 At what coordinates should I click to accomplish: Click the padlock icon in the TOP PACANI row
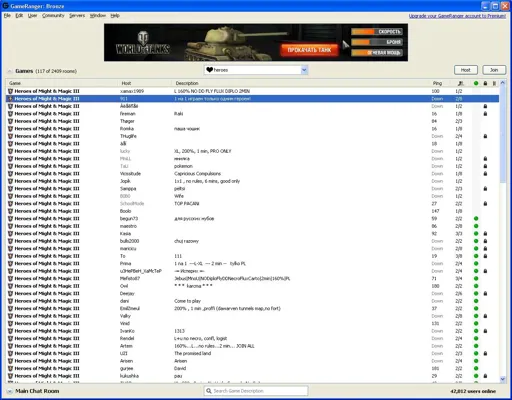485,204
